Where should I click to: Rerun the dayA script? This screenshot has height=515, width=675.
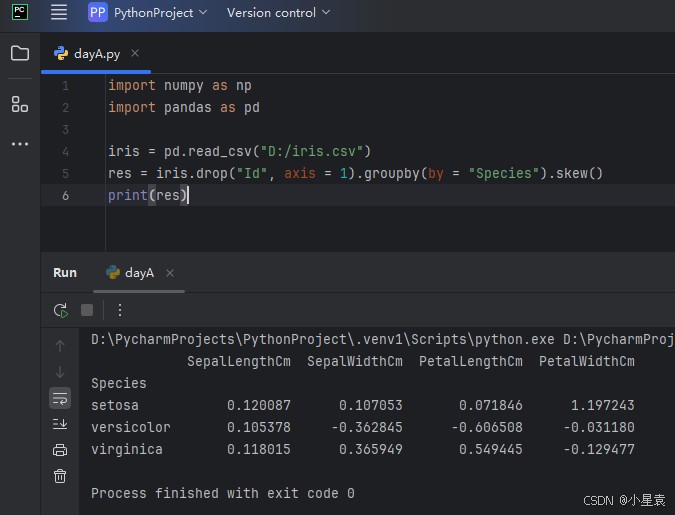[x=60, y=310]
